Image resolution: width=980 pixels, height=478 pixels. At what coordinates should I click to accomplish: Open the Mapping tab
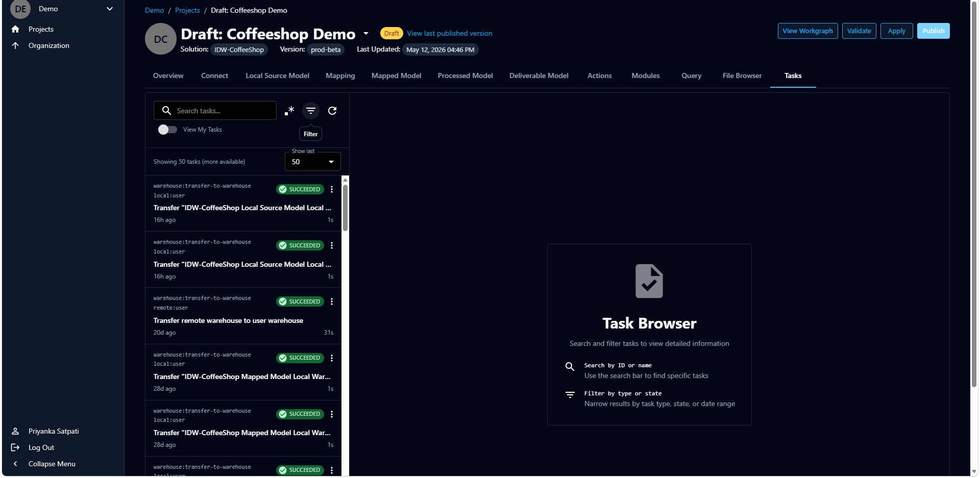click(340, 76)
